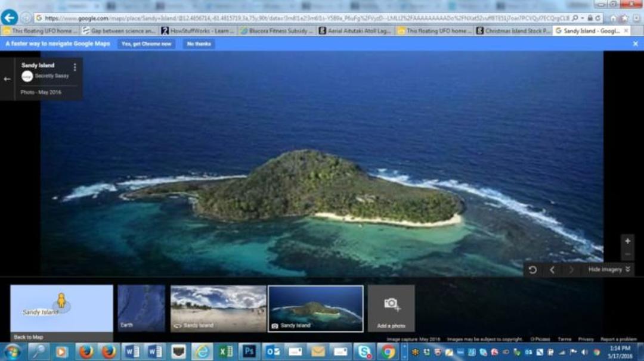Click the Report a problem link
The width and height of the screenshot is (644, 361).
(618, 340)
